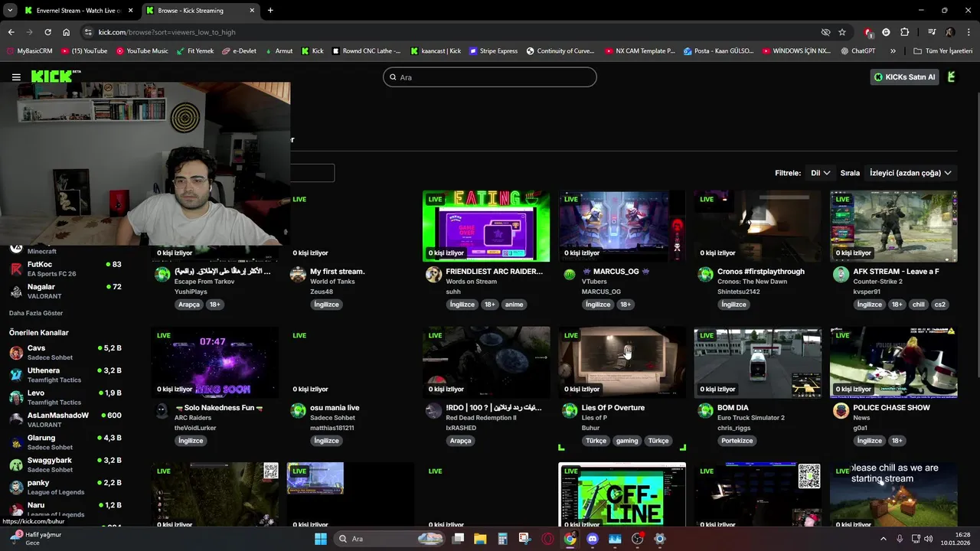Select the cs2 tag under kvsper91
This screenshot has width=980, height=551.
pos(940,305)
